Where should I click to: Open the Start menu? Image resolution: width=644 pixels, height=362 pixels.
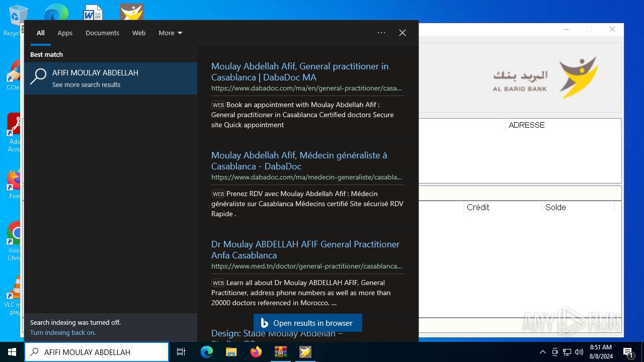(12, 352)
